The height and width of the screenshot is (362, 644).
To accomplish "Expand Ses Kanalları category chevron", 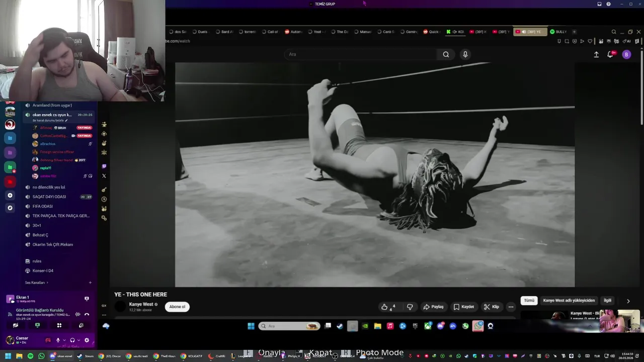I will click(x=47, y=283).
